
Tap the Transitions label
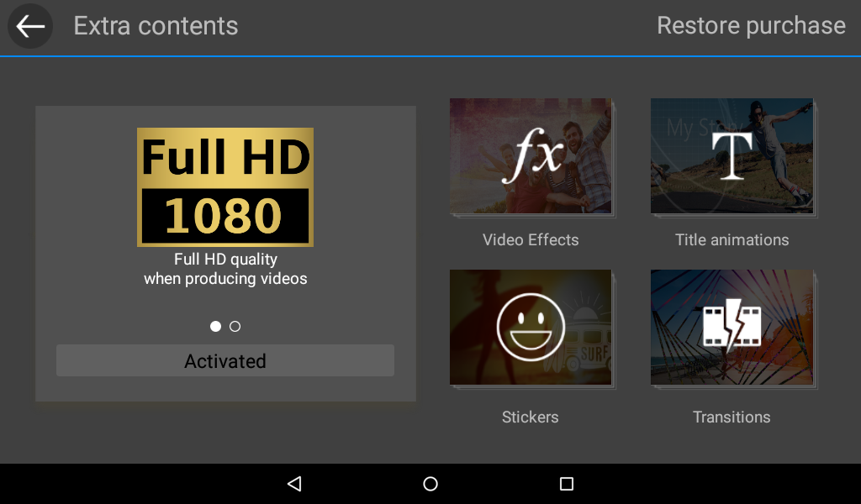(732, 417)
